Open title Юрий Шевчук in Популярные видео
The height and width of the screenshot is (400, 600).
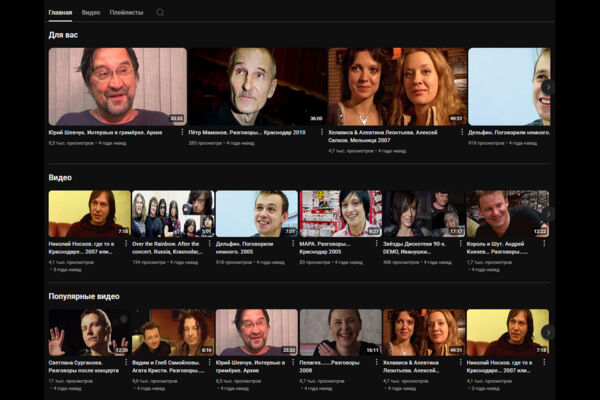[250, 366]
